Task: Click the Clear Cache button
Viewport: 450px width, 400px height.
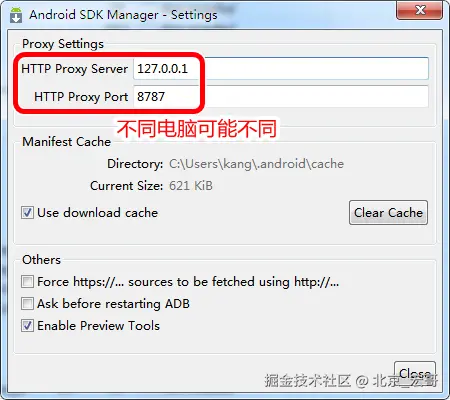Action: tap(388, 213)
